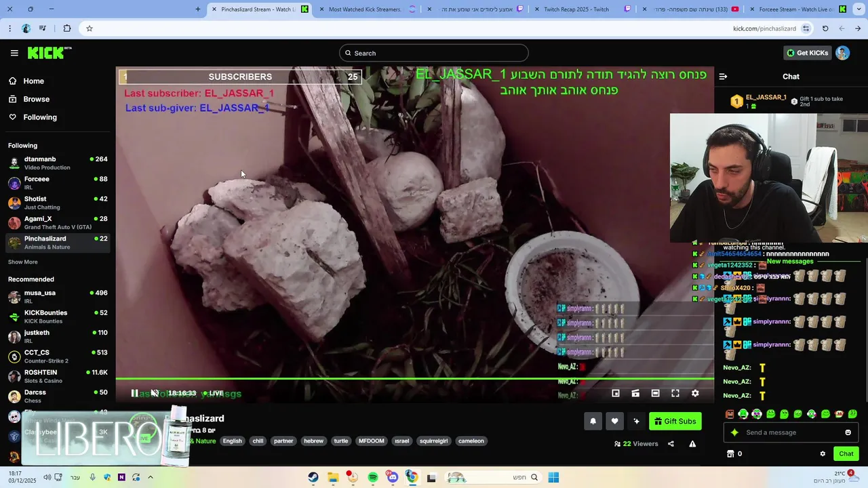The width and height of the screenshot is (868, 488).
Task: Open CCT_CS recommended channel
Action: click(58, 357)
